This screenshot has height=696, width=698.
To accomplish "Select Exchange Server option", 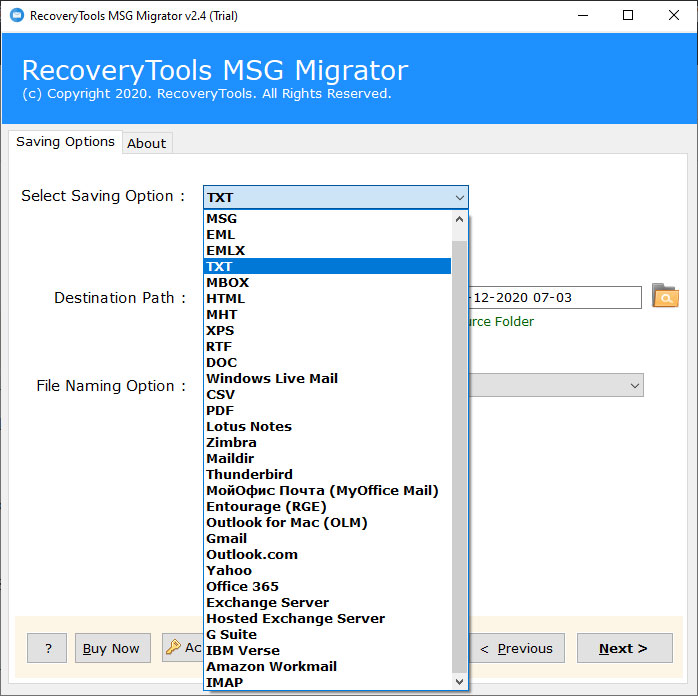I will (327, 603).
